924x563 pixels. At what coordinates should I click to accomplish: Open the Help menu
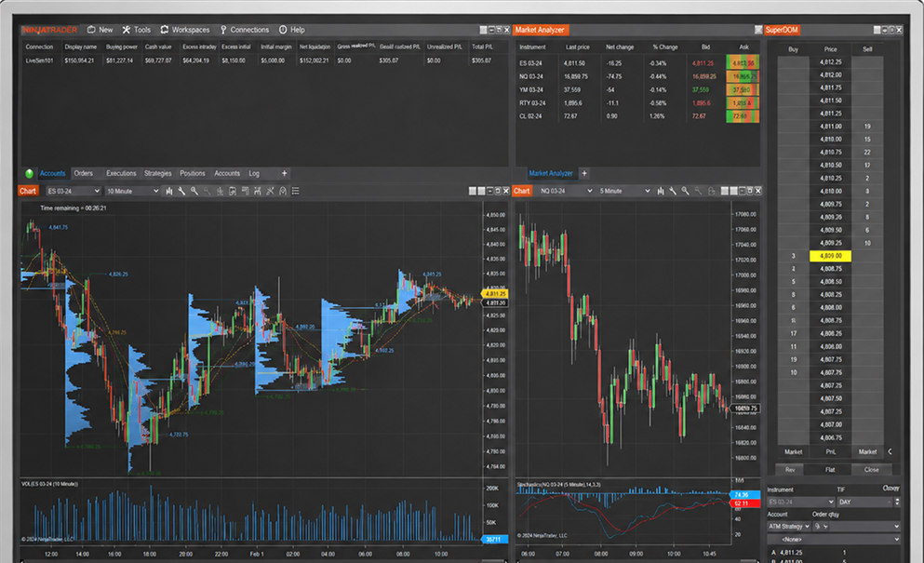click(x=292, y=30)
